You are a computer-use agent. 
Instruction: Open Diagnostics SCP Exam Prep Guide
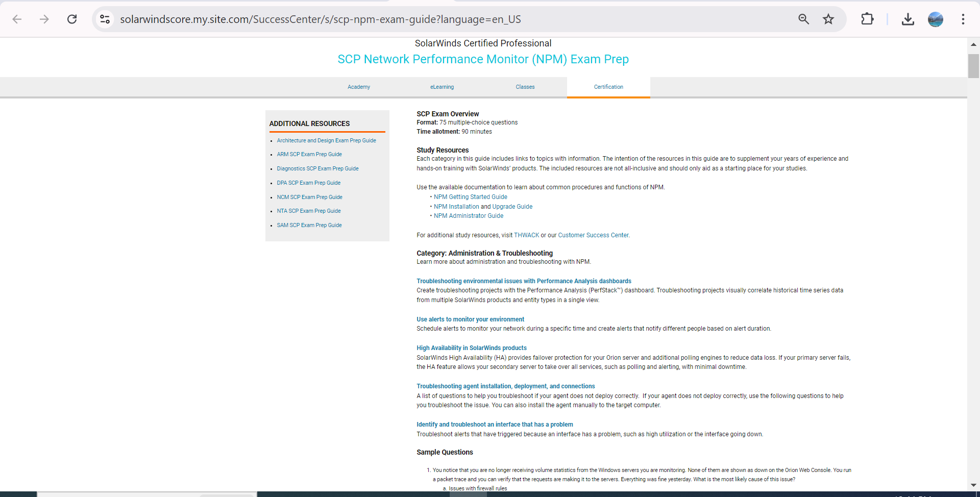click(x=317, y=169)
